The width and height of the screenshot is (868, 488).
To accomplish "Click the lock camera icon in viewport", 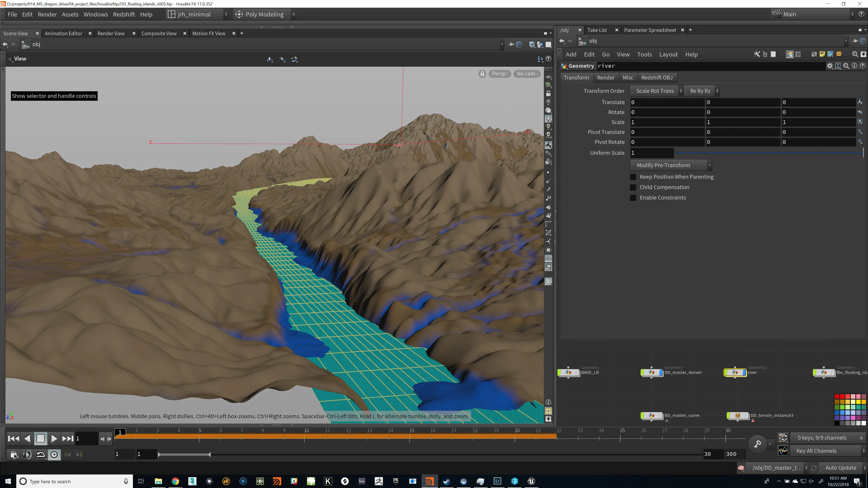I will (x=482, y=74).
